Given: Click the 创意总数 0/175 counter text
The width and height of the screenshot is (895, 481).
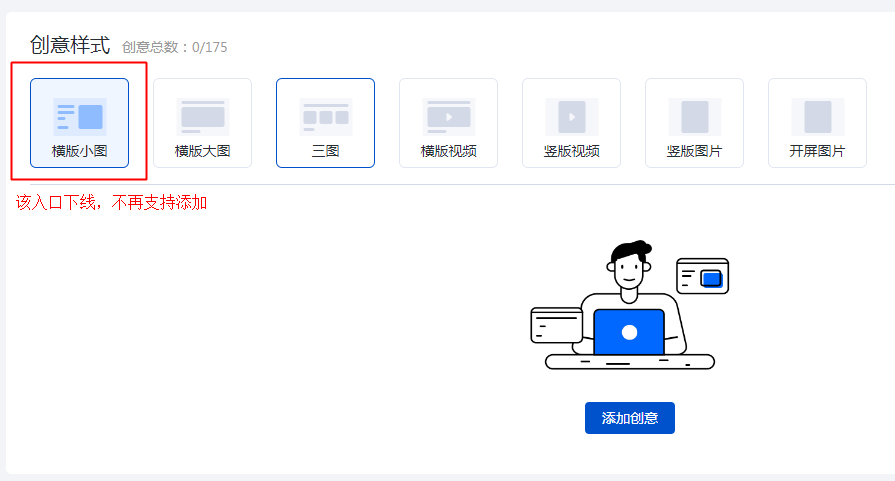Looking at the screenshot, I should pyautogui.click(x=175, y=47).
